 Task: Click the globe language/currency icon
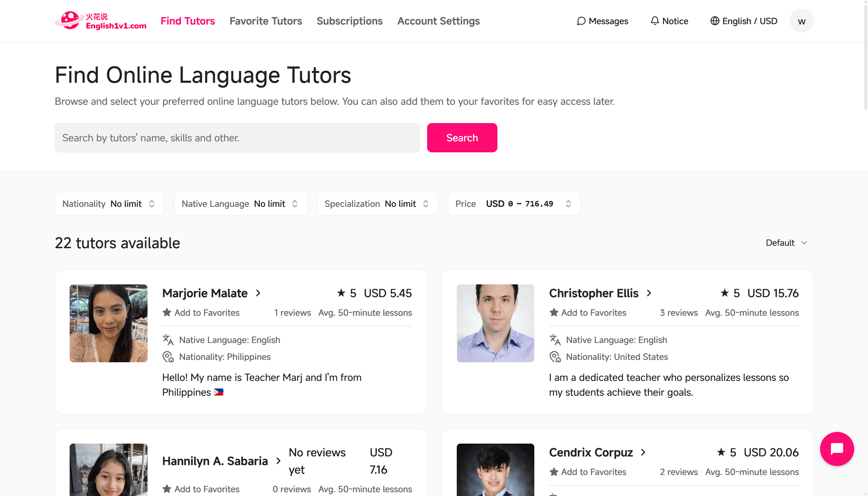tap(715, 21)
